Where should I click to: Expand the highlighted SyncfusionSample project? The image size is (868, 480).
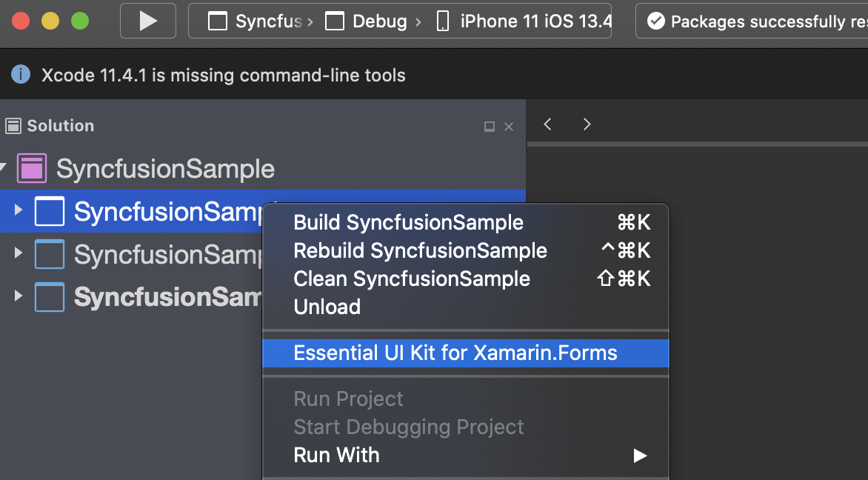[x=19, y=212]
